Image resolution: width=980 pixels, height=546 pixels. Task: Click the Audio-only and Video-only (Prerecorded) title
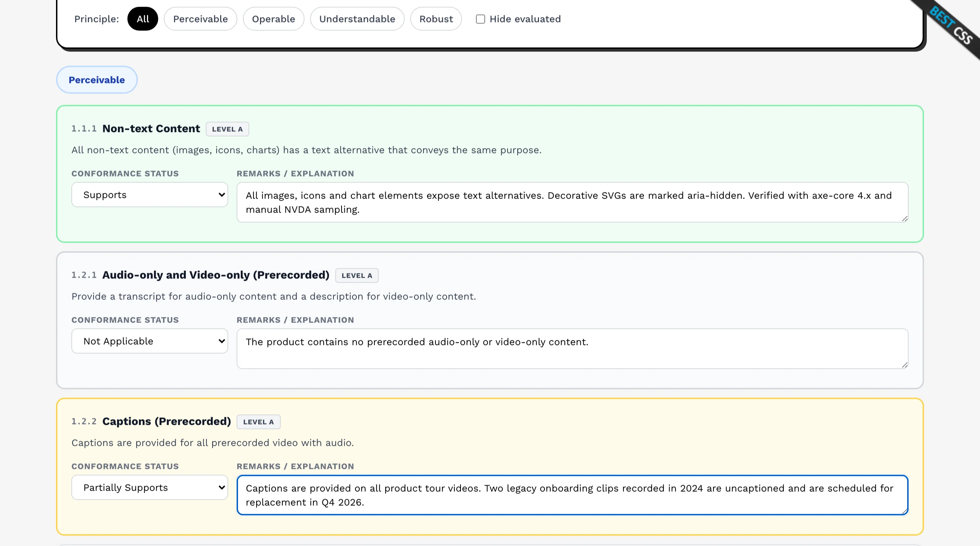(x=216, y=275)
